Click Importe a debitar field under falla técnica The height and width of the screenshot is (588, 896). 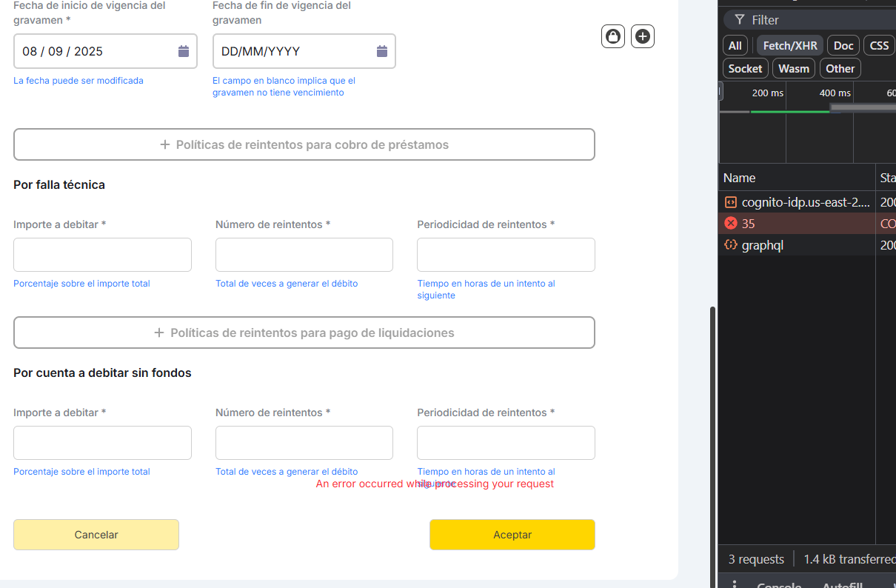point(102,255)
